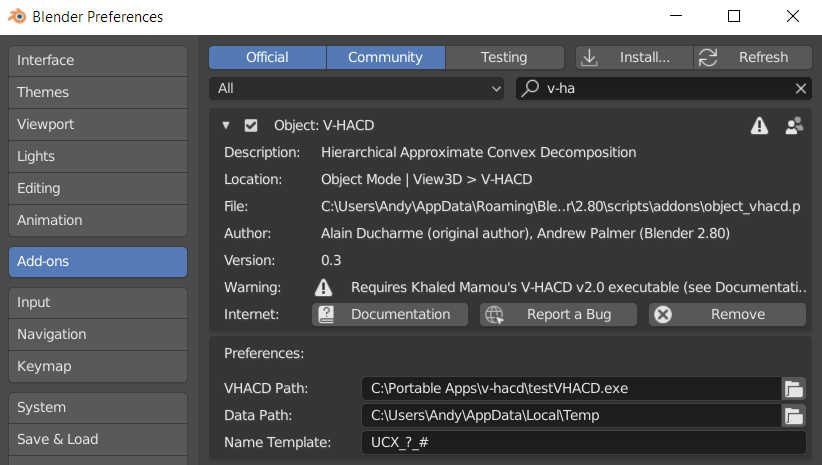Click the Name Template field UCX_?_#
Viewport: 822px width, 465px height.
click(583, 442)
